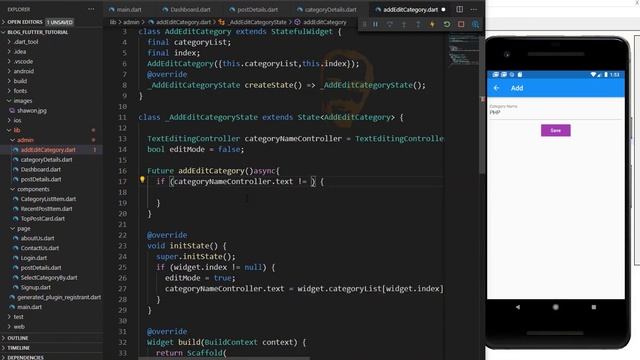This screenshot has width=640, height=360.
Task: Open TopPostCard.dart file
Action: tap(42, 219)
